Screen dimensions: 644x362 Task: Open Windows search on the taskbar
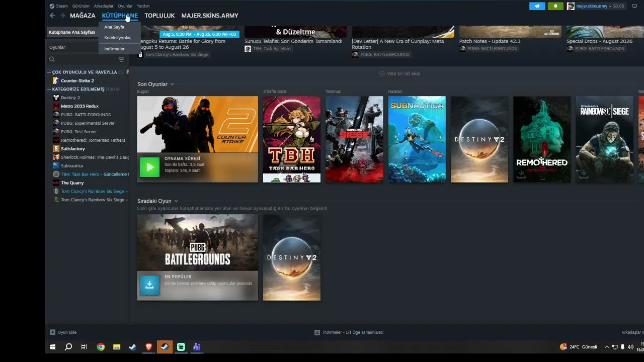point(68,347)
